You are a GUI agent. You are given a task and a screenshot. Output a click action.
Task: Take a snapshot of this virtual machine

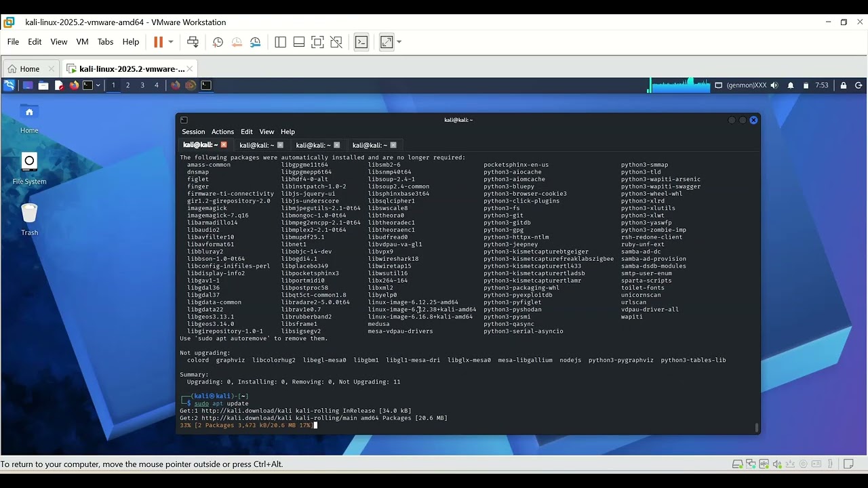[x=218, y=42]
